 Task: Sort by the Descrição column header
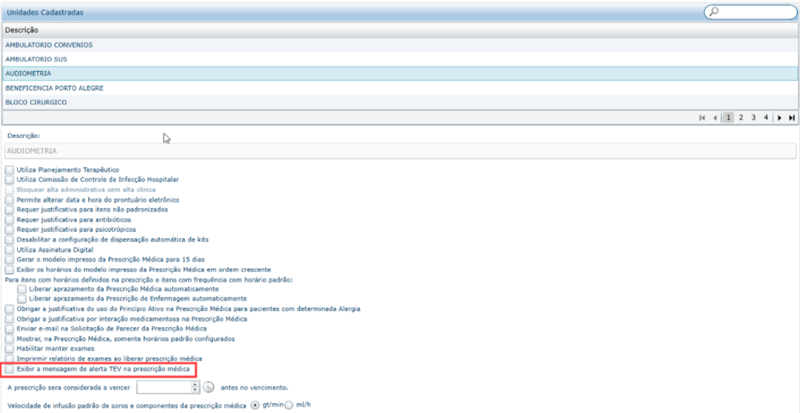pos(400,30)
